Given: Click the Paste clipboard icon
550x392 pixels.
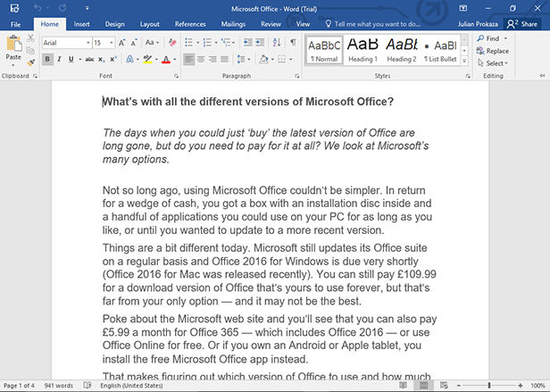Looking at the screenshot, I should (x=14, y=45).
